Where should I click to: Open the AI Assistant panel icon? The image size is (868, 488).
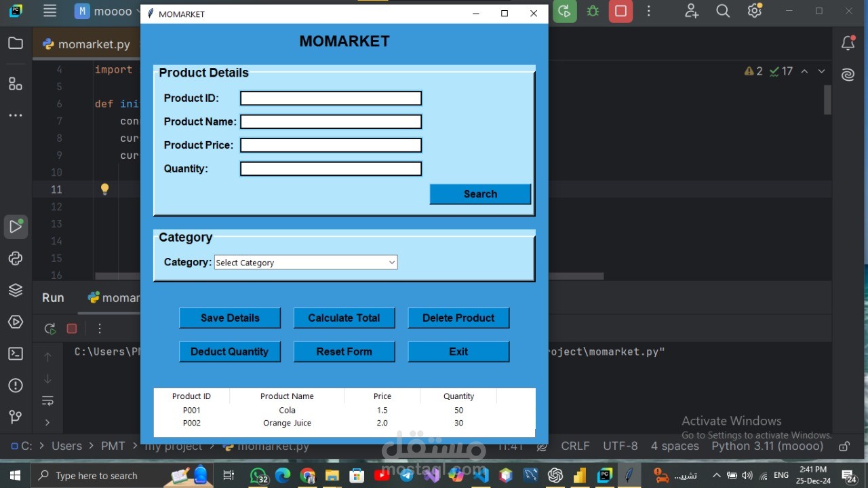(x=848, y=75)
